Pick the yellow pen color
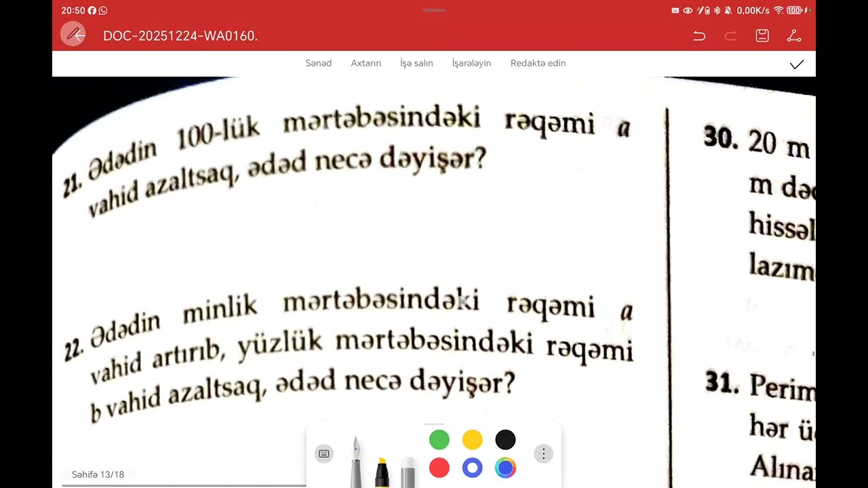 click(x=473, y=440)
